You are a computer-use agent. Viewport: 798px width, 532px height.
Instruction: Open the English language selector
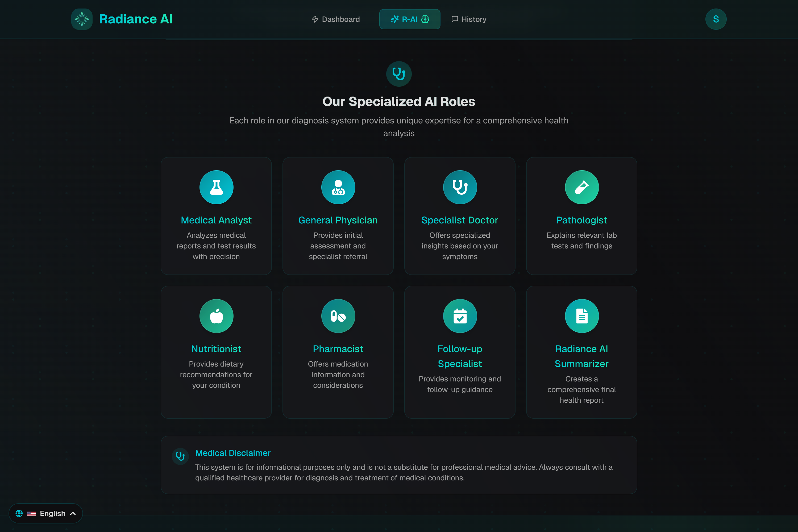pyautogui.click(x=46, y=513)
